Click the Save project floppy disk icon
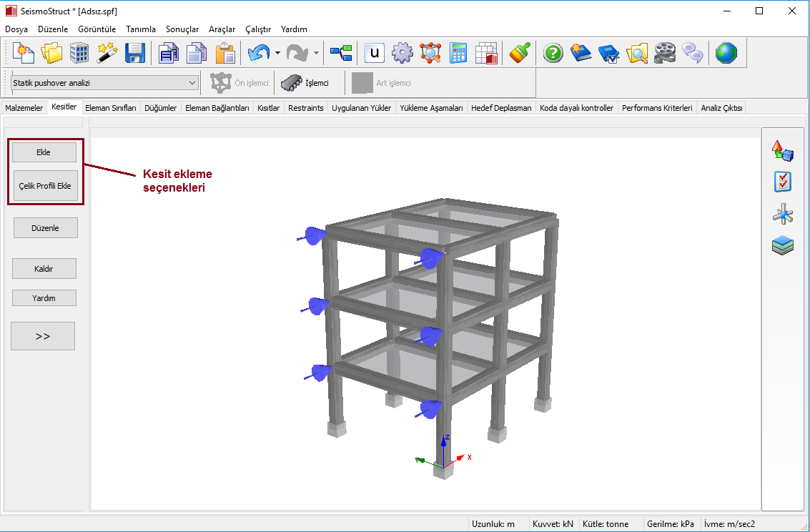Image resolution: width=810 pixels, height=532 pixels. pos(135,53)
